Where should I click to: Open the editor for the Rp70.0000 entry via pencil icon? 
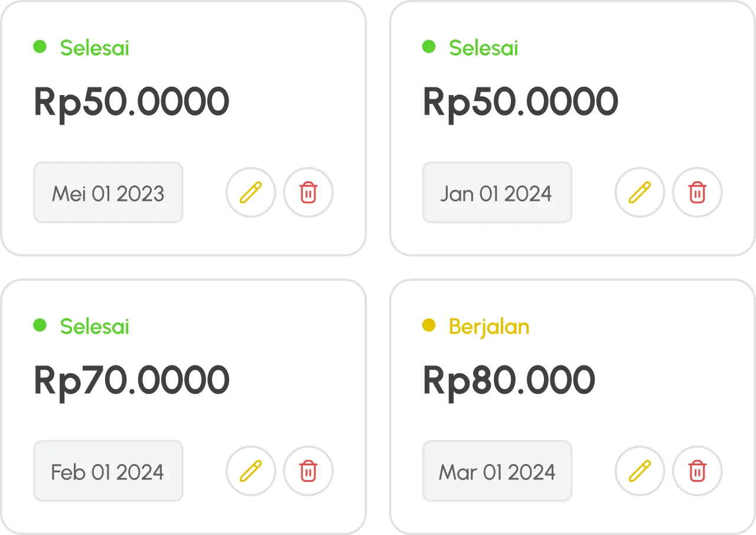pos(250,471)
